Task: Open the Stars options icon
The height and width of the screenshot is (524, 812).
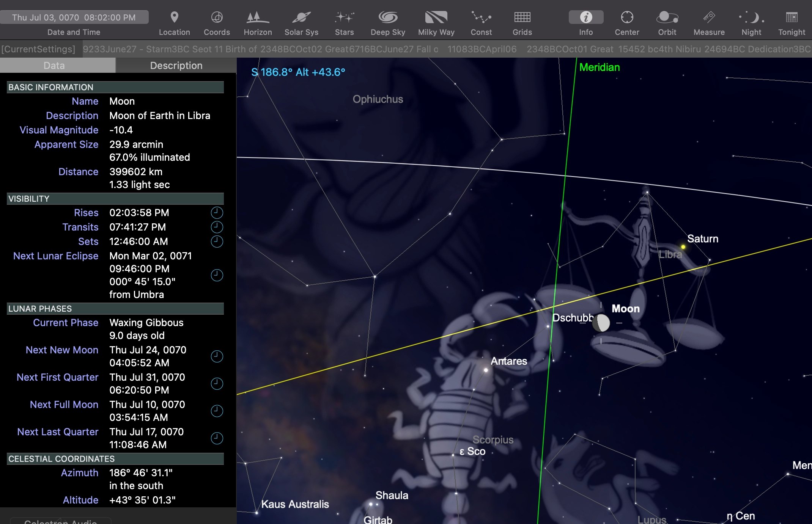Action: (344, 17)
